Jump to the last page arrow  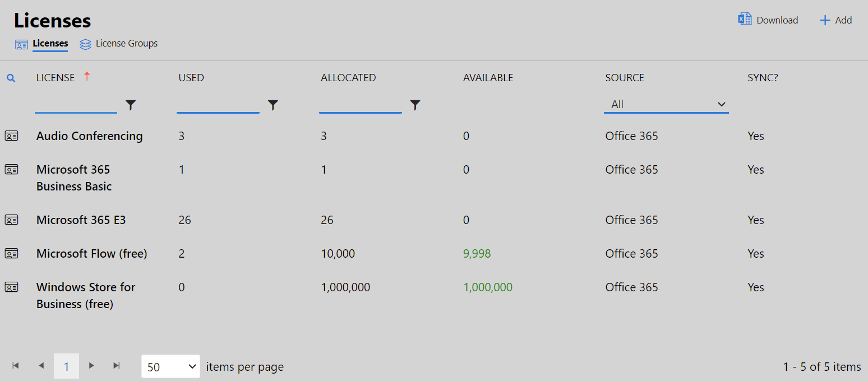[117, 366]
